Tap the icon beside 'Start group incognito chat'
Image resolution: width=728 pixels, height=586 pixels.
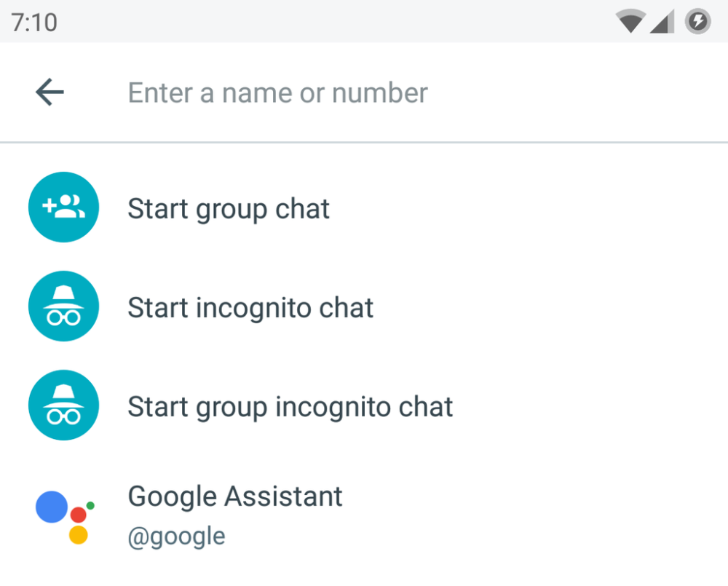(x=63, y=405)
